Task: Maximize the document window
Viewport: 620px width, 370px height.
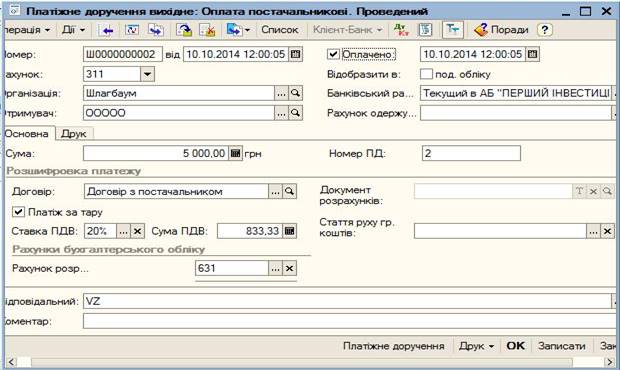Action: pos(586,11)
